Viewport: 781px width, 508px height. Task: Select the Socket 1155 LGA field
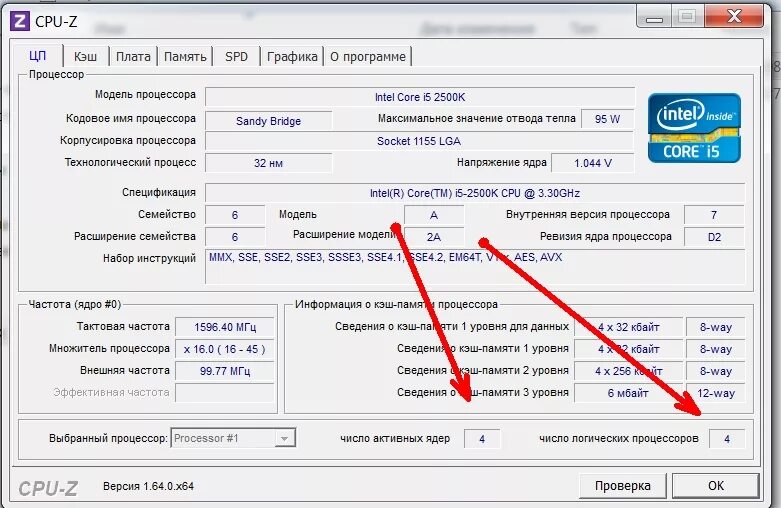click(419, 141)
